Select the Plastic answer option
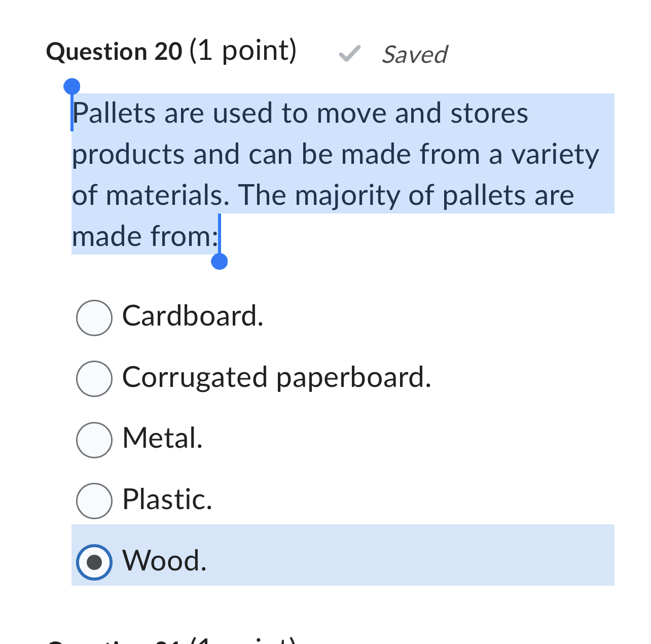The height and width of the screenshot is (644, 651). (x=94, y=501)
